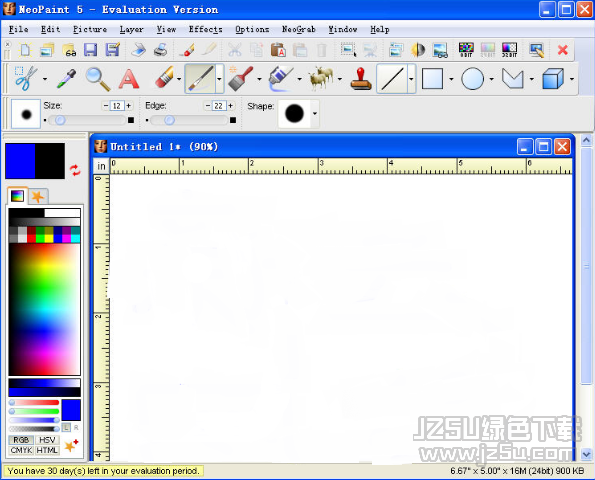Viewport: 595px width, 480px height.
Task: Switch to HSV color mode
Action: coord(47,440)
